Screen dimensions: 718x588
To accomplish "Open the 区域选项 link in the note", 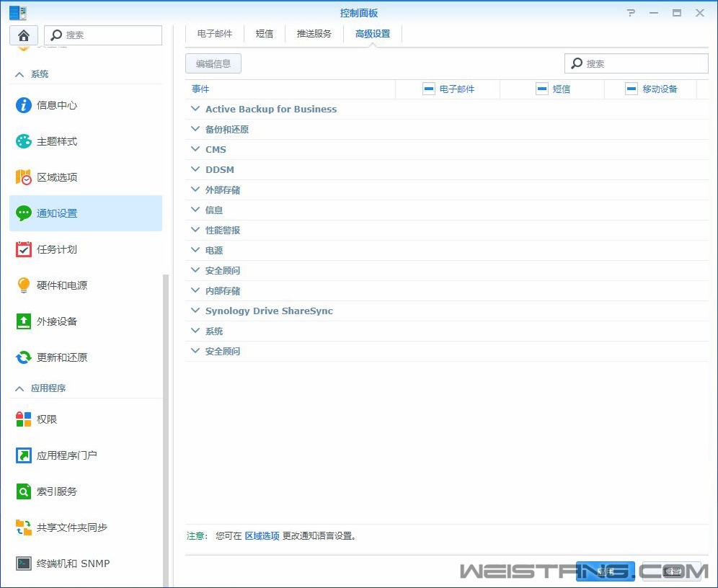I will click(x=262, y=535).
